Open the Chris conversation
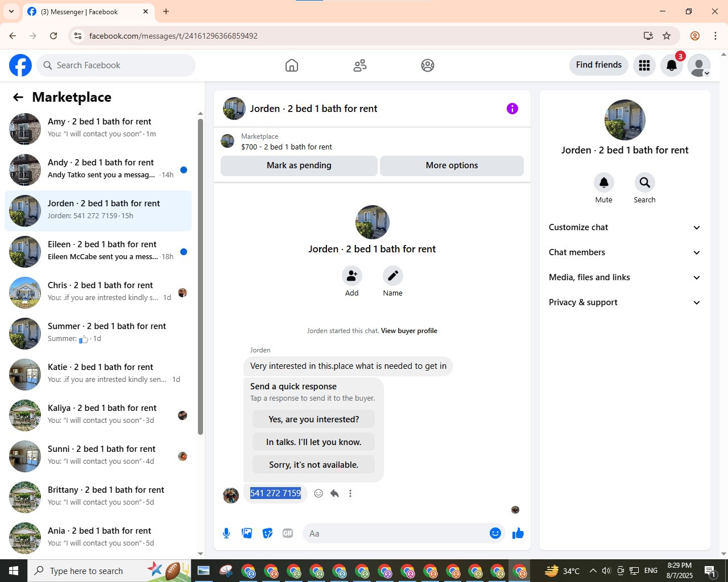728x582 pixels. click(98, 292)
